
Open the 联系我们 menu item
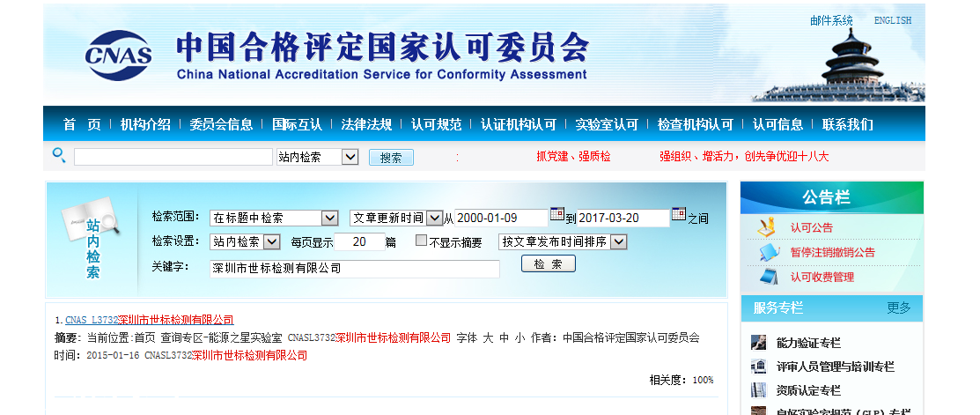[x=848, y=124]
